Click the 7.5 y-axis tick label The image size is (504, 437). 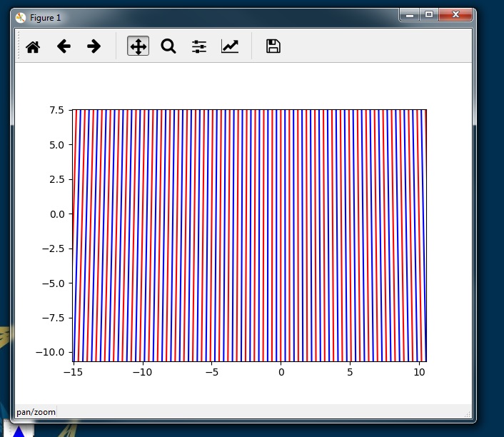(56, 110)
